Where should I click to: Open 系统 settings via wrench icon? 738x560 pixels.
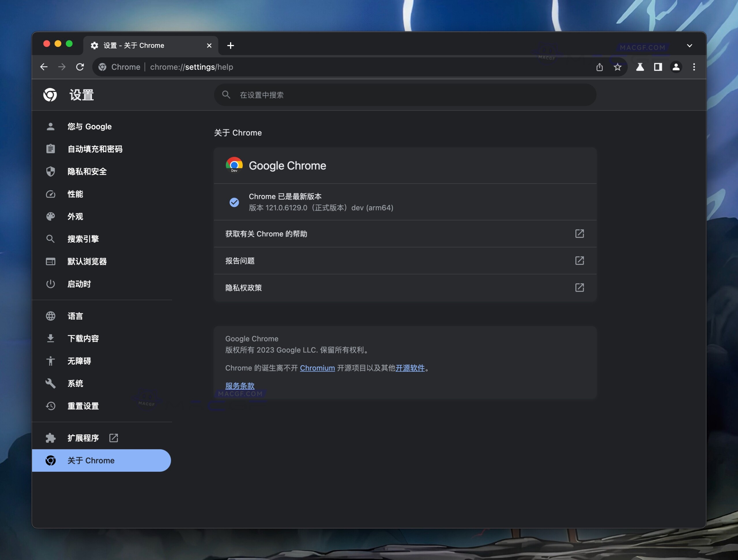click(x=50, y=384)
